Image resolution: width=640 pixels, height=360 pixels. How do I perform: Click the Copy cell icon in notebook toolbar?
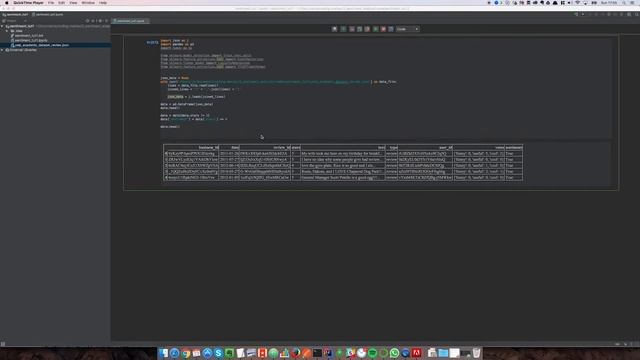pyautogui.click(x=360, y=29)
